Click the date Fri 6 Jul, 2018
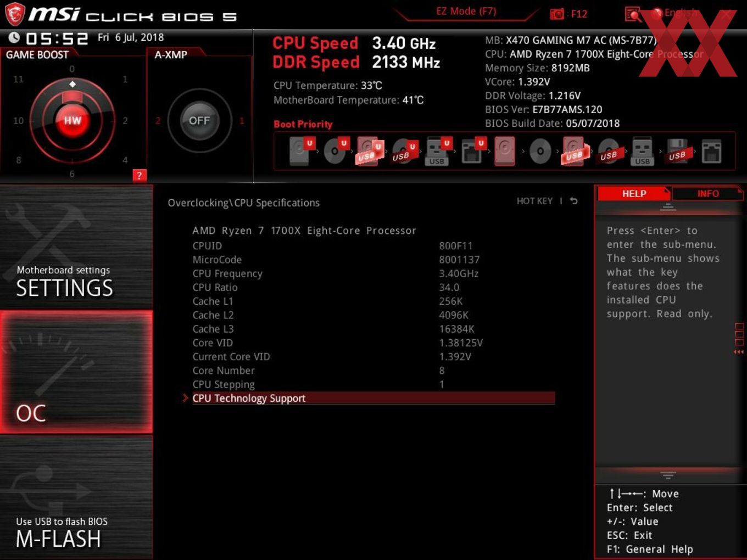Image resolution: width=747 pixels, height=560 pixels. (131, 37)
